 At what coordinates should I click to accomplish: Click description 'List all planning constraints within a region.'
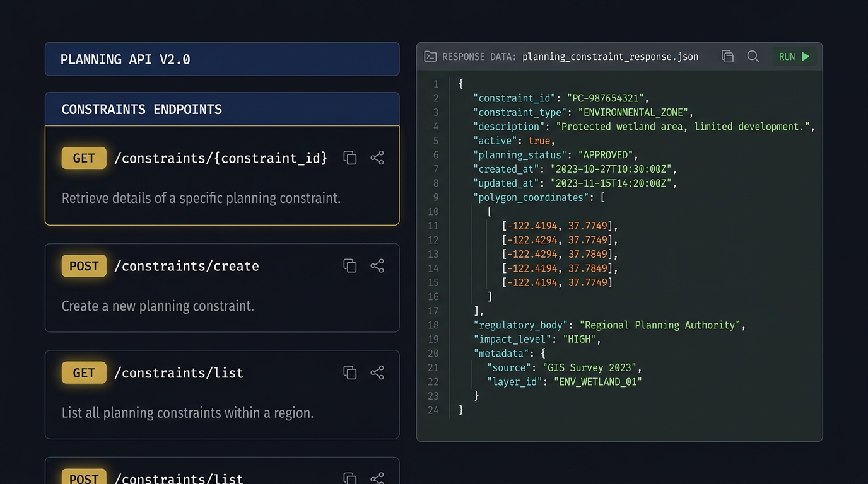tap(187, 413)
